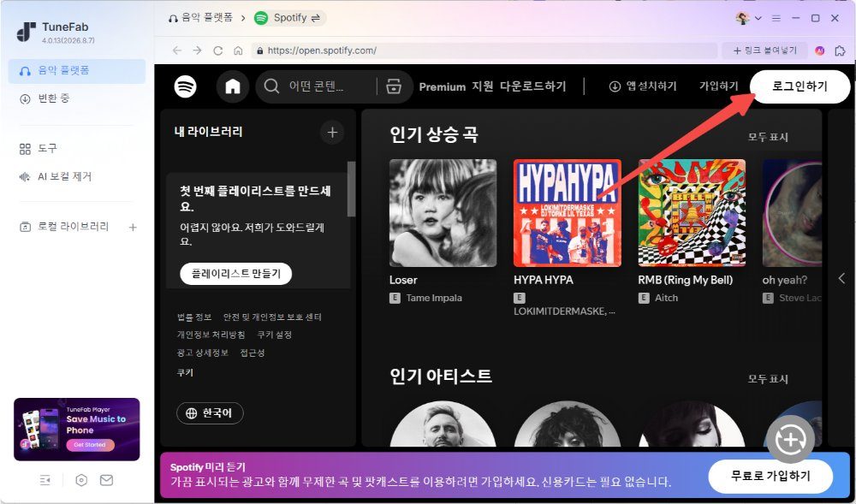
Task: Click the search magnifier icon
Action: [x=271, y=86]
